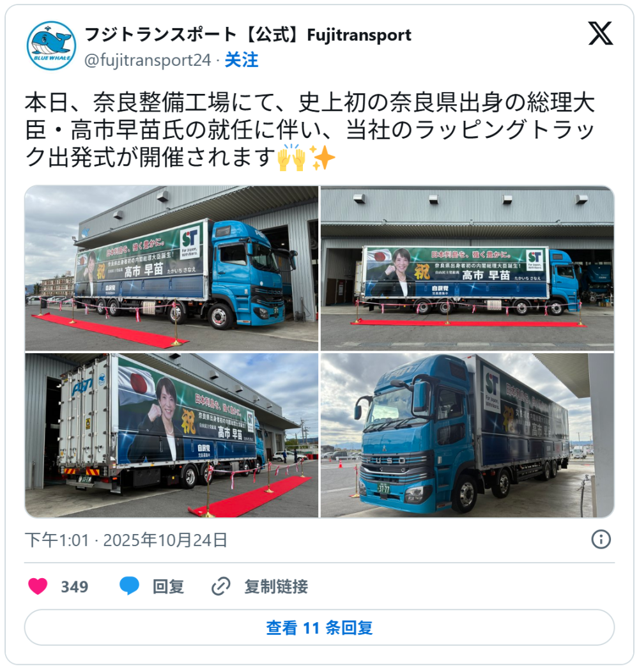Click the 复制链接 copy link text
The image size is (639, 672).
(276, 586)
